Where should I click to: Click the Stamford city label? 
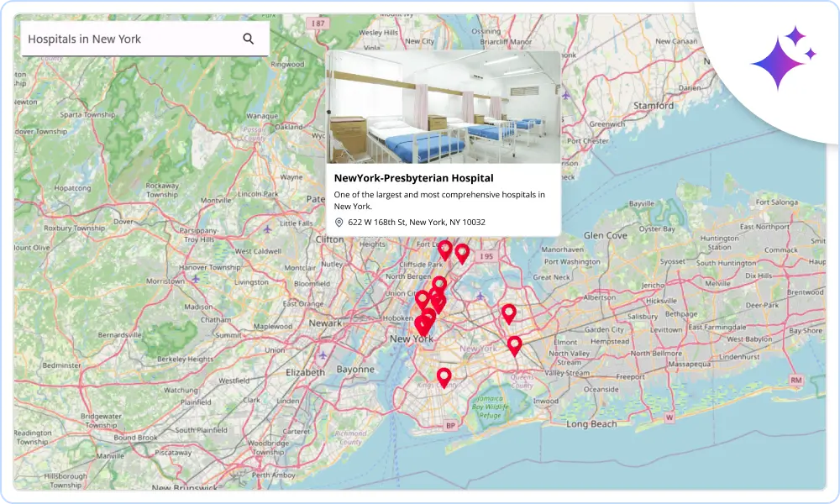click(653, 106)
